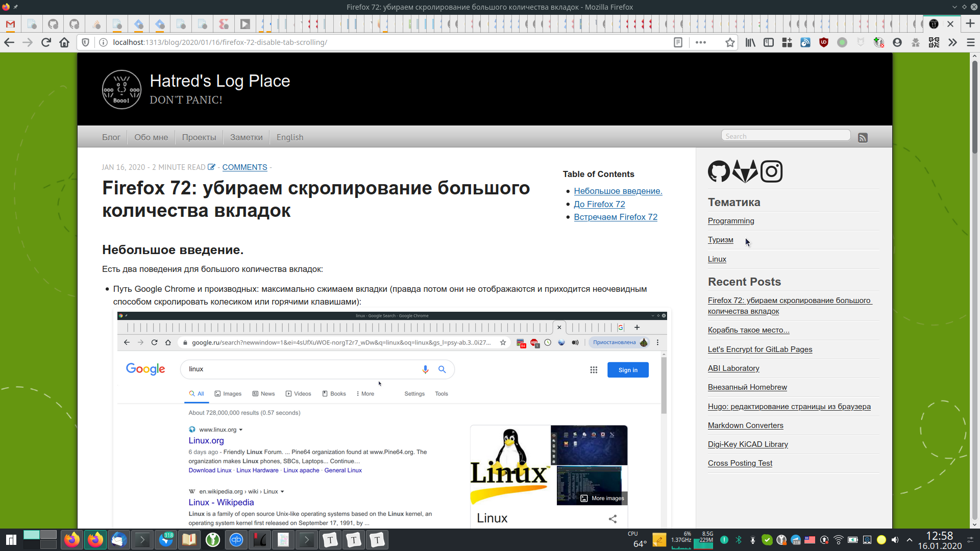Click the Hatred's Log Place logo
This screenshot has width=980, height=551.
(121, 89)
